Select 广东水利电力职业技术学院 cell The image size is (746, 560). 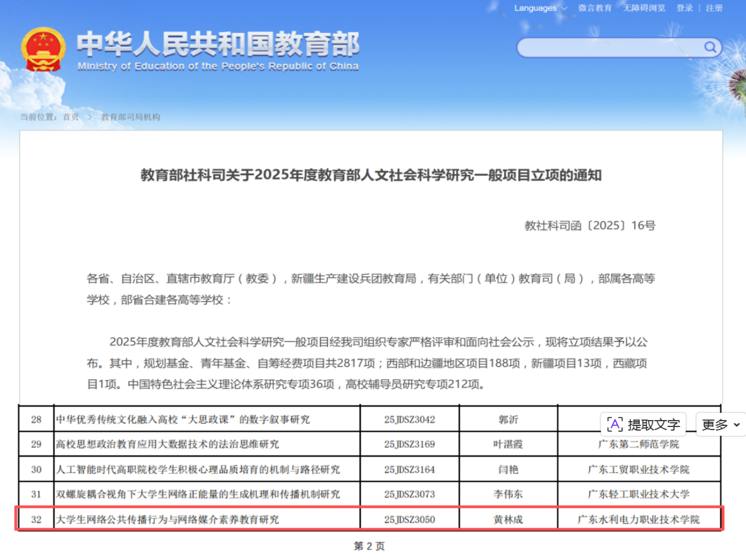639,520
